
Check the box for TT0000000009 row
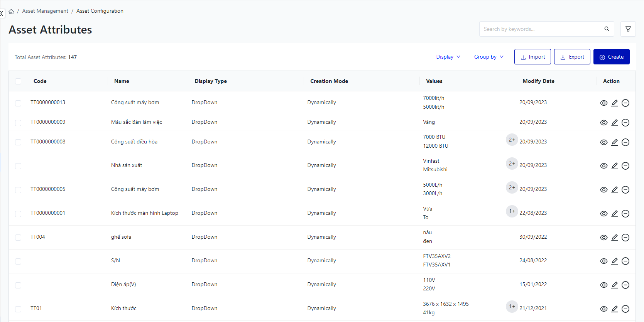(x=18, y=123)
